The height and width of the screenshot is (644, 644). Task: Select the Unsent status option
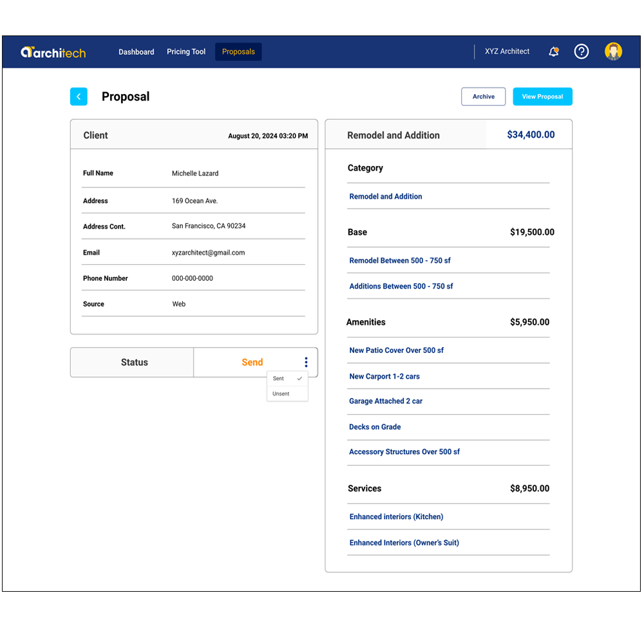[281, 393]
